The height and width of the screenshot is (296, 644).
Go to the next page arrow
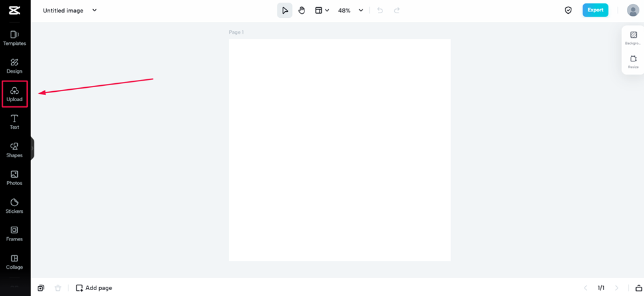(x=616, y=288)
